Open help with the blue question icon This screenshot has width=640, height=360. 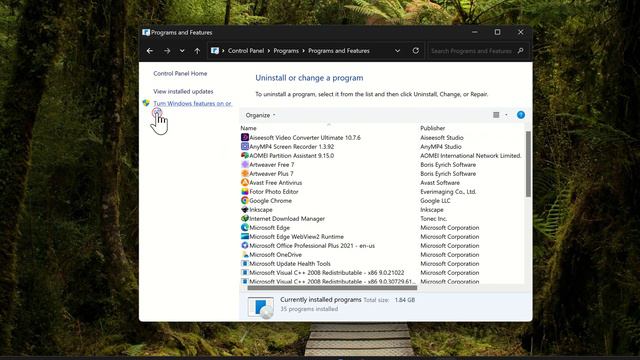pyautogui.click(x=521, y=115)
